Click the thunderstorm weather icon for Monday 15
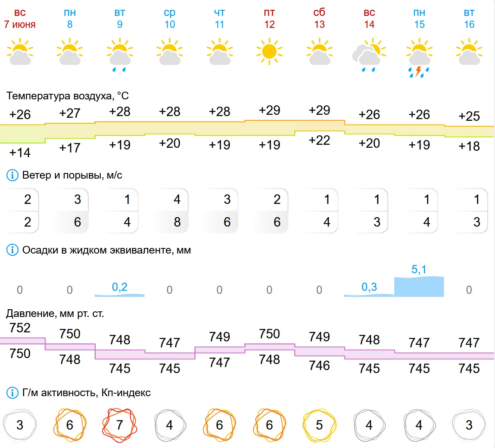 coord(419,58)
